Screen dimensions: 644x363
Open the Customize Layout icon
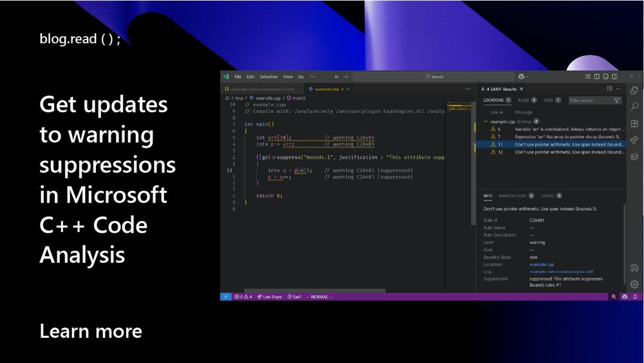(x=588, y=77)
